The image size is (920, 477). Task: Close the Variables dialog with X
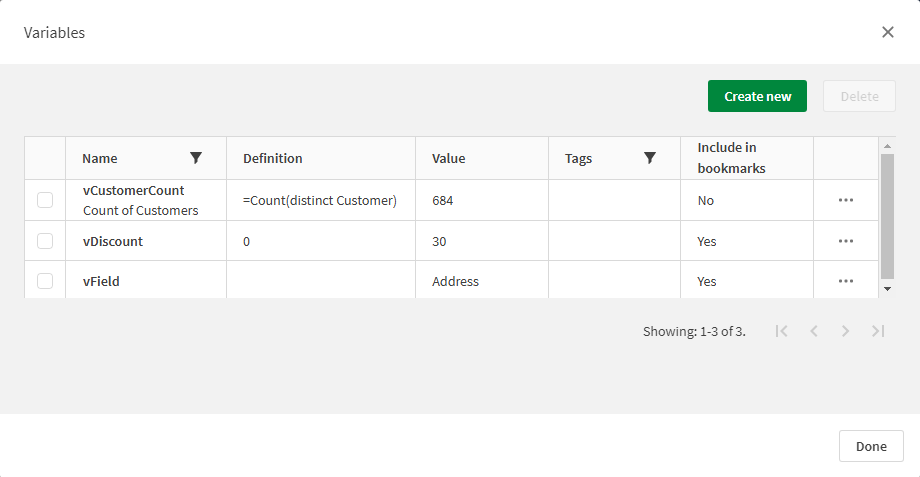888,32
